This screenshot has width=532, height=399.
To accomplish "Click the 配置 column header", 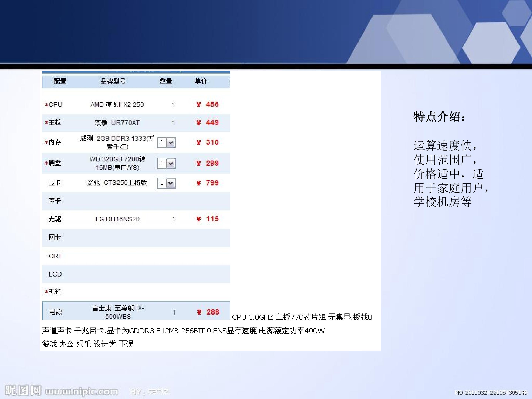I will (60, 81).
